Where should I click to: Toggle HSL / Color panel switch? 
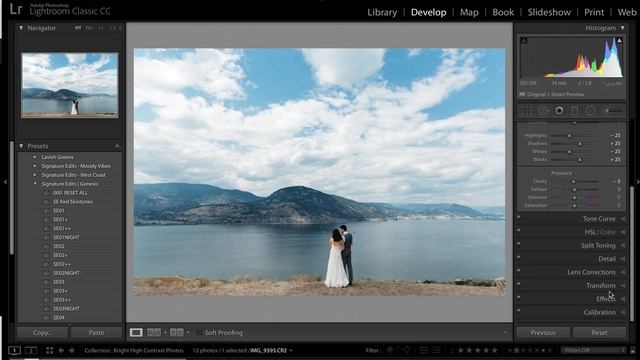pyautogui.click(x=518, y=231)
